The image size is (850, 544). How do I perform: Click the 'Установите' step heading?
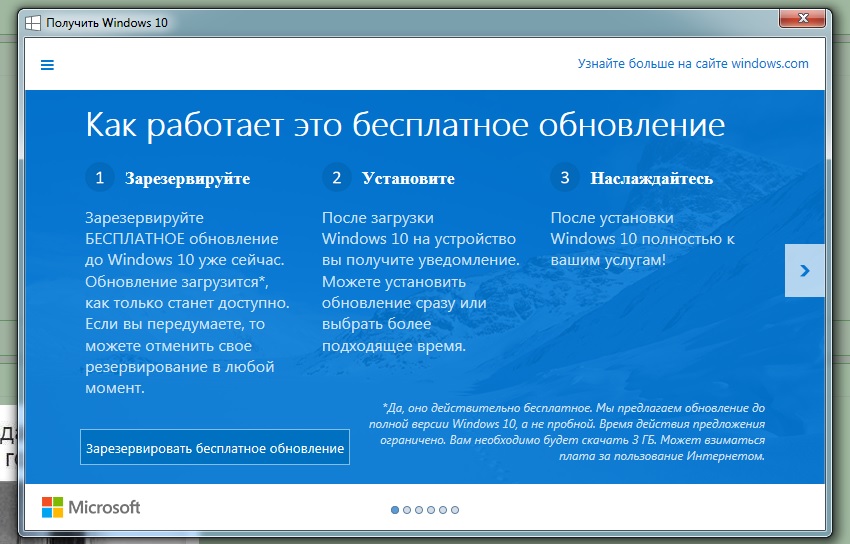click(x=408, y=178)
